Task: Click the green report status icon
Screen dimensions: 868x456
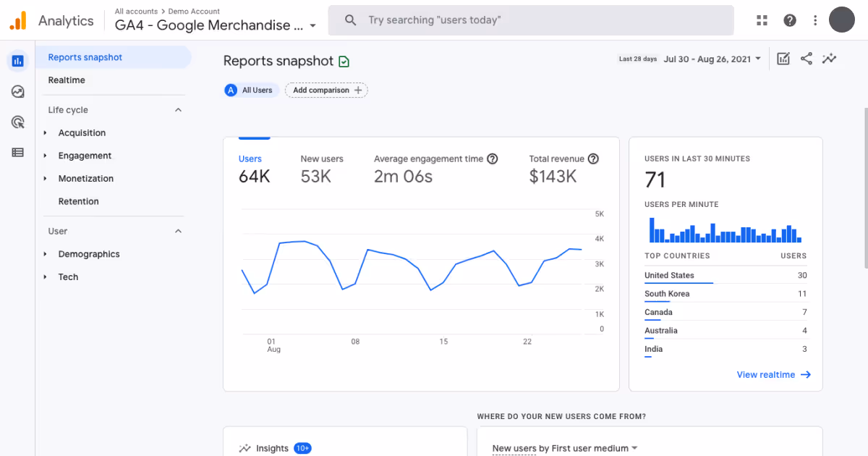Action: pyautogui.click(x=344, y=62)
